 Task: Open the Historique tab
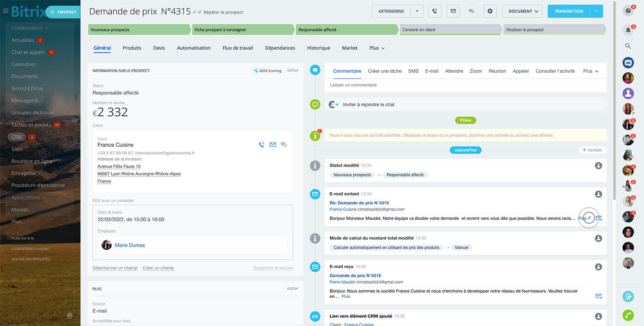pos(318,48)
